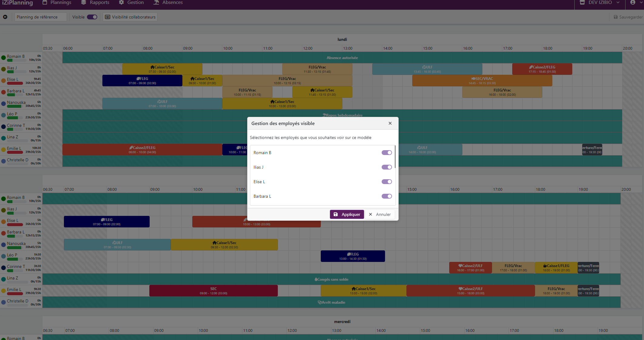Click the gear icon next to Gestion
The width and height of the screenshot is (644, 340).
pos(121,2)
